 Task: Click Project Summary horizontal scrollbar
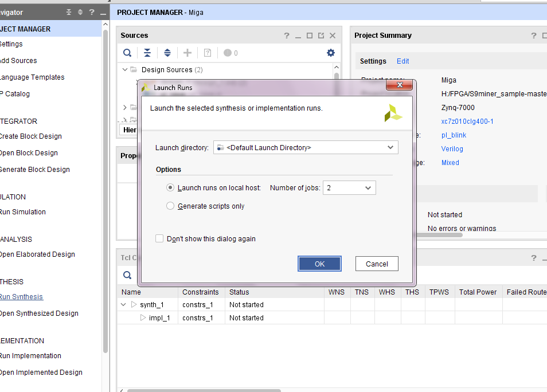tap(440, 235)
